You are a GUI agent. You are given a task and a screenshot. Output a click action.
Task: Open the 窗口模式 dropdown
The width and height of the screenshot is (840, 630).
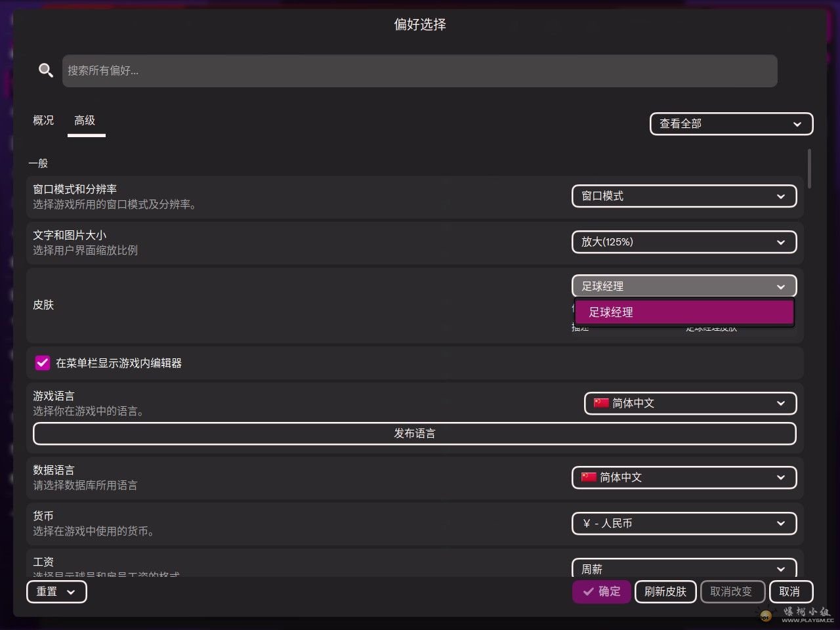[x=684, y=196]
